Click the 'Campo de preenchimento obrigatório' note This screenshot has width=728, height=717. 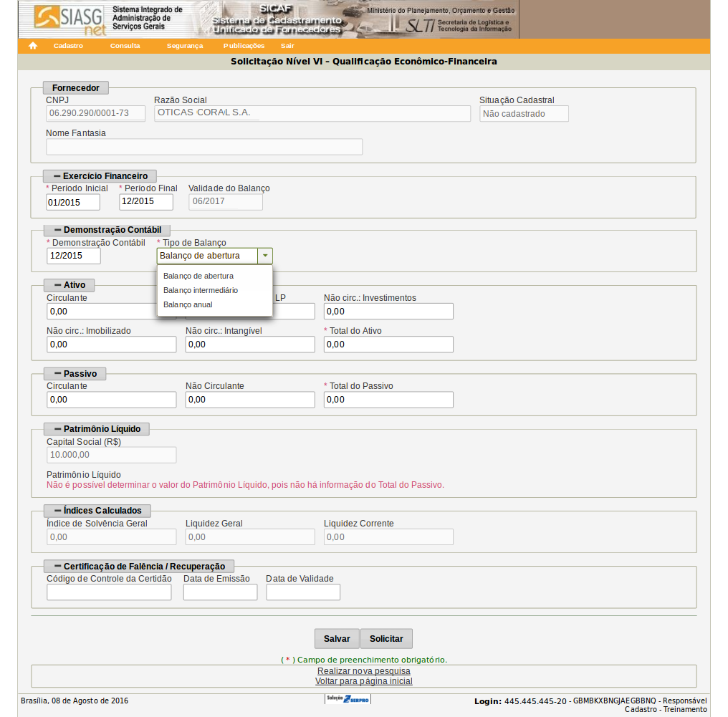pyautogui.click(x=364, y=660)
